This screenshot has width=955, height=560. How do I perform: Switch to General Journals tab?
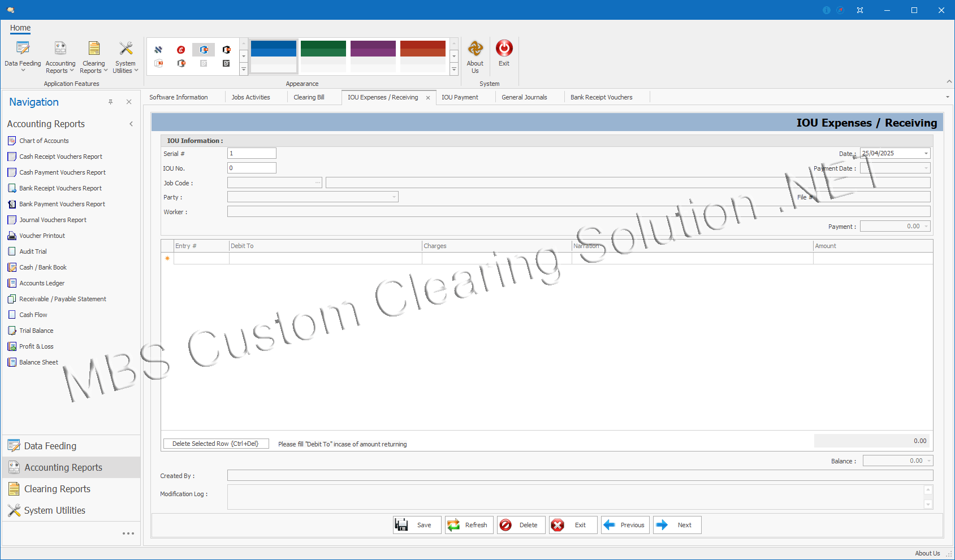524,97
